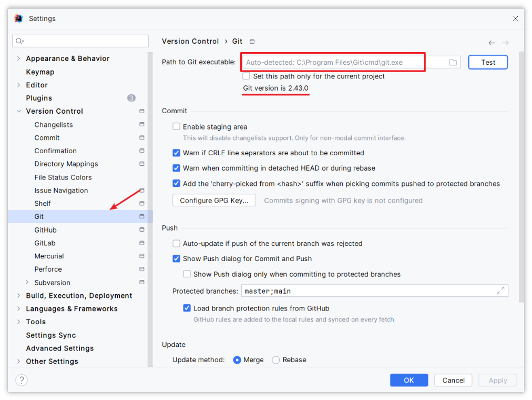Image resolution: width=532 pixels, height=400 pixels.
Task: Click the search magnifier icon in settings search
Action: coord(19,41)
